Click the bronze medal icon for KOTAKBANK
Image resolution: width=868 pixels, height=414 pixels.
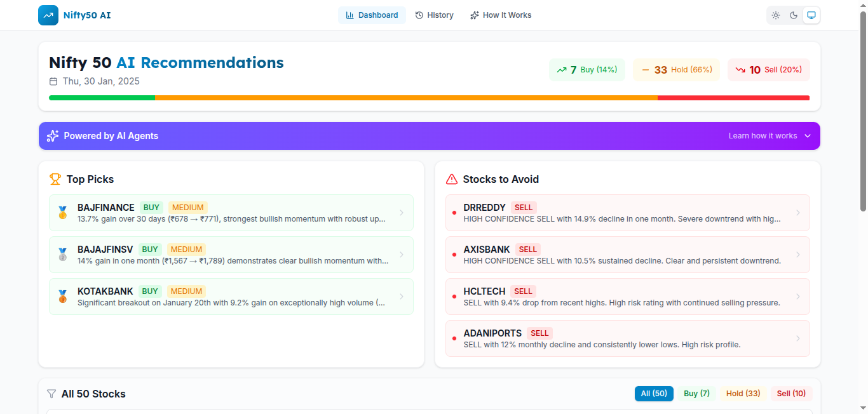pos(62,297)
